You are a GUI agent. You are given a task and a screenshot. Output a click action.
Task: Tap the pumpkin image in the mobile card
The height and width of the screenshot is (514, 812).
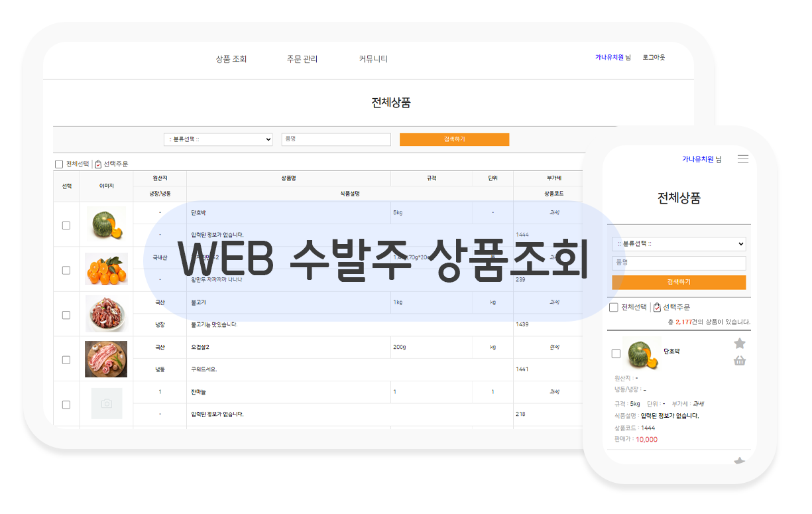pyautogui.click(x=642, y=353)
